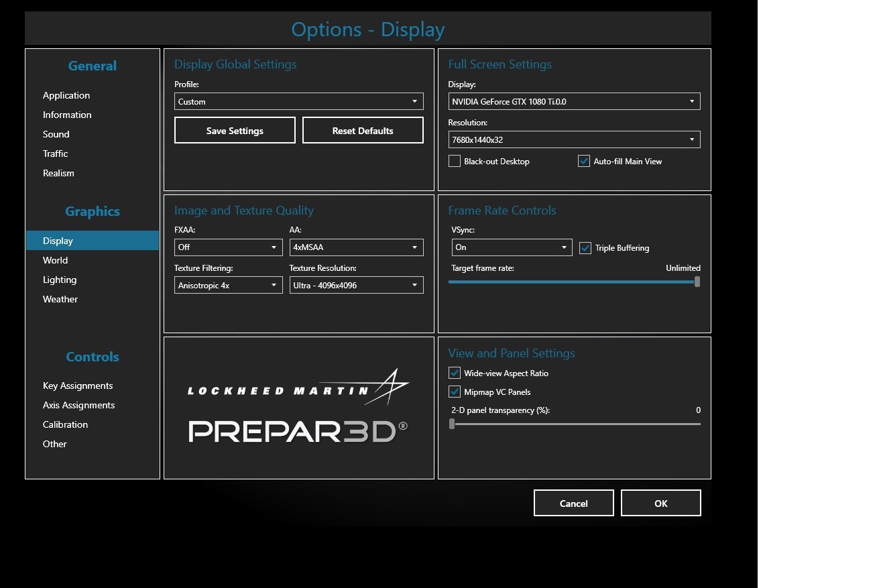This screenshot has width=881, height=588.
Task: Uncheck Auto-fill Main View
Action: [x=584, y=162]
